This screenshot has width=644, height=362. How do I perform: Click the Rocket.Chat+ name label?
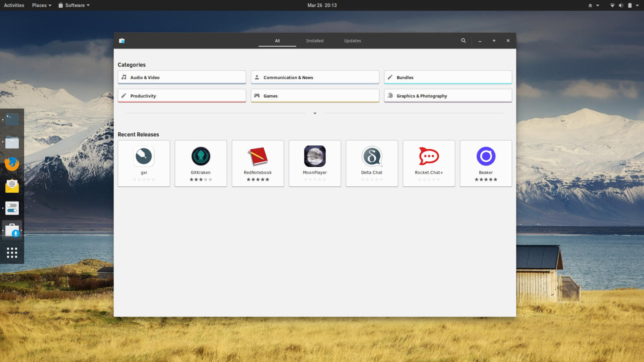[429, 173]
